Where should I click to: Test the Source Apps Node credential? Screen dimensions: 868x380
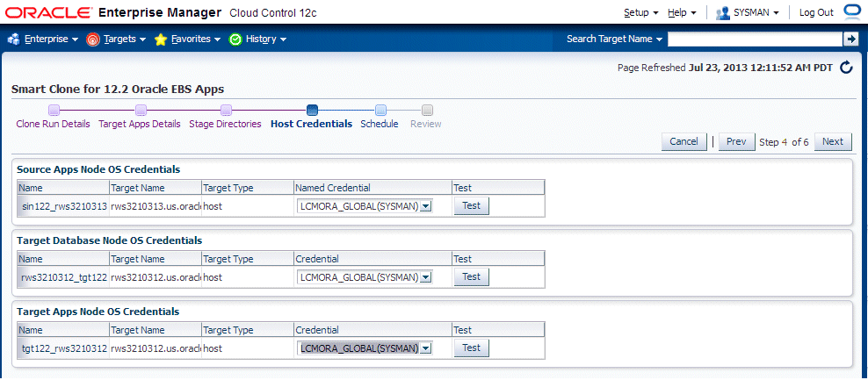(472, 205)
